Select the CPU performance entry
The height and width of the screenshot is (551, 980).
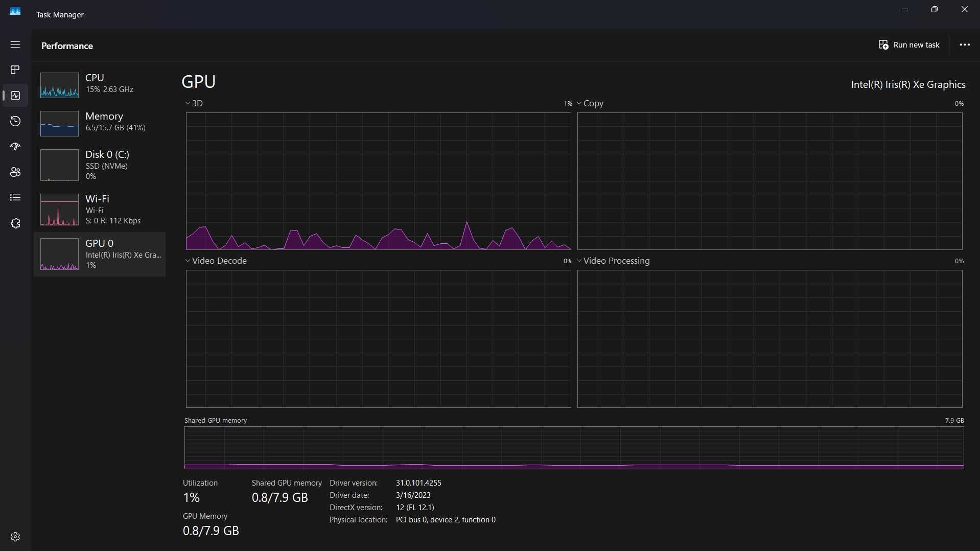coord(100,85)
